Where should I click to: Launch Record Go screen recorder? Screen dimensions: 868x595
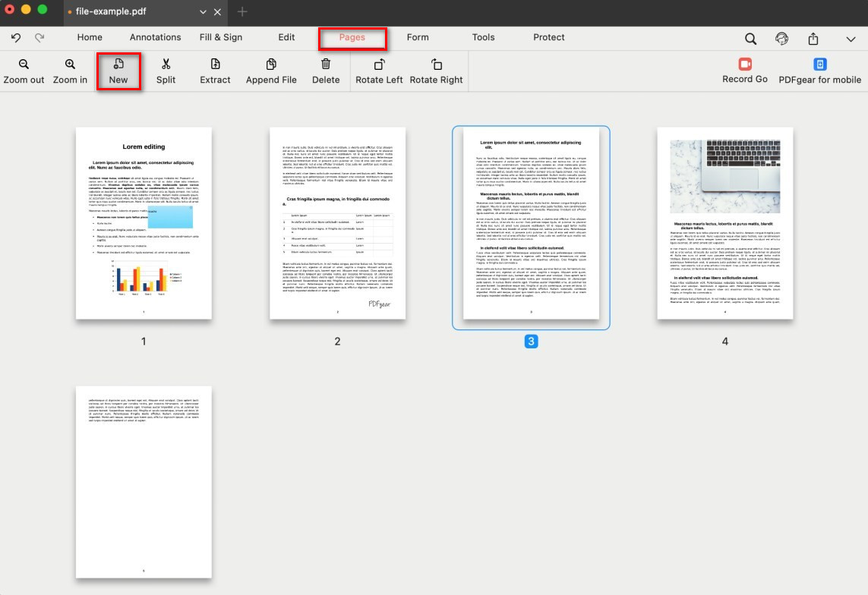pyautogui.click(x=745, y=65)
